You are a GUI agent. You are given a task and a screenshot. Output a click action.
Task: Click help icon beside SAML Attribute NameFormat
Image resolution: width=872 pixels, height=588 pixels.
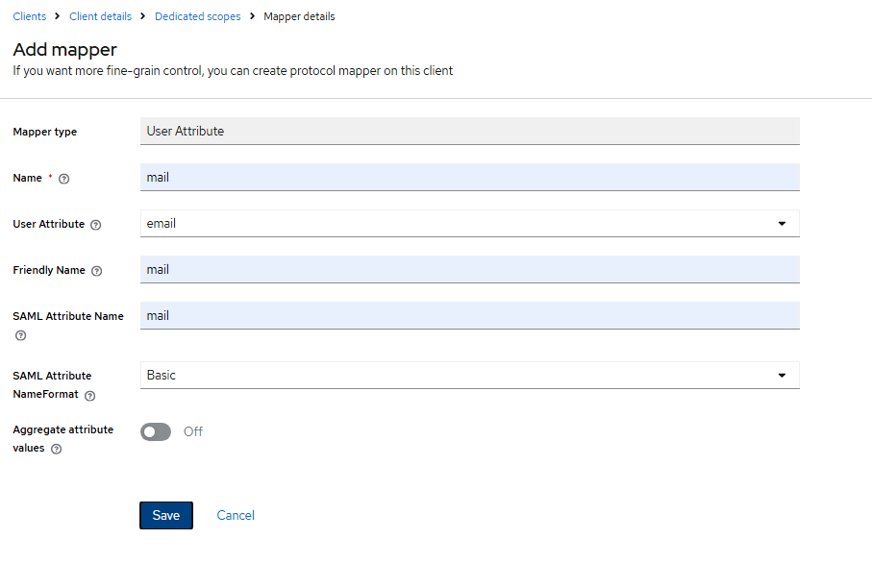[89, 395]
